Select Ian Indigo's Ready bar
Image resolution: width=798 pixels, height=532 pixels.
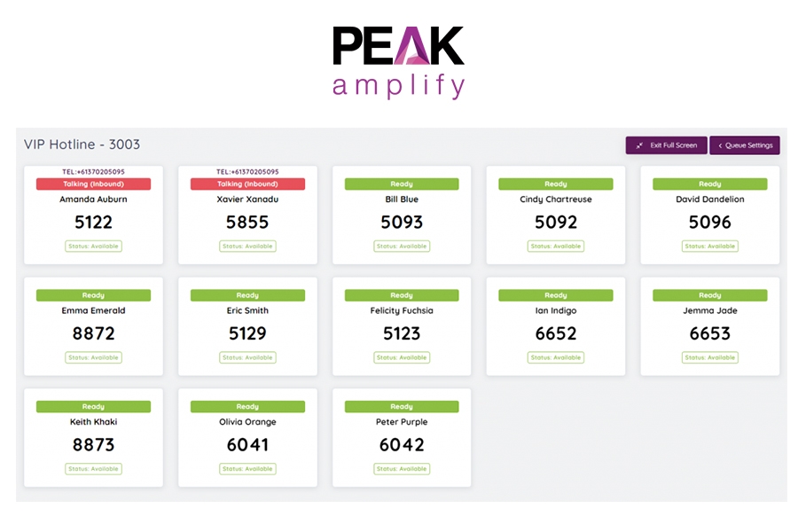(556, 295)
